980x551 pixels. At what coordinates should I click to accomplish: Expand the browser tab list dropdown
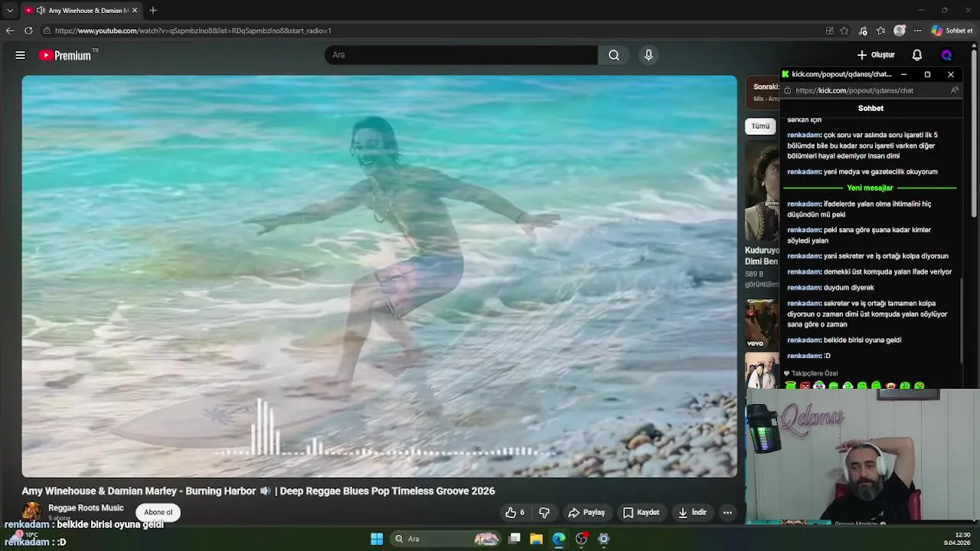point(9,10)
